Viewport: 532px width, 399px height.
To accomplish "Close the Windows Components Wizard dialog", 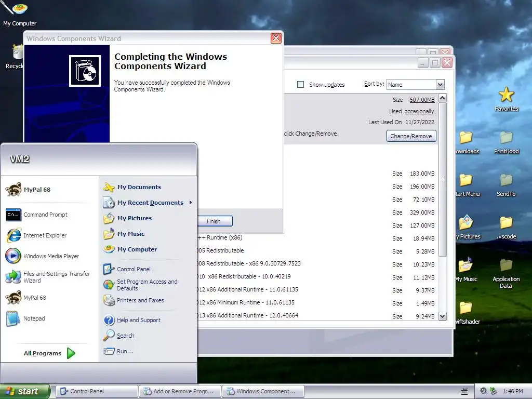I will 276,38.
